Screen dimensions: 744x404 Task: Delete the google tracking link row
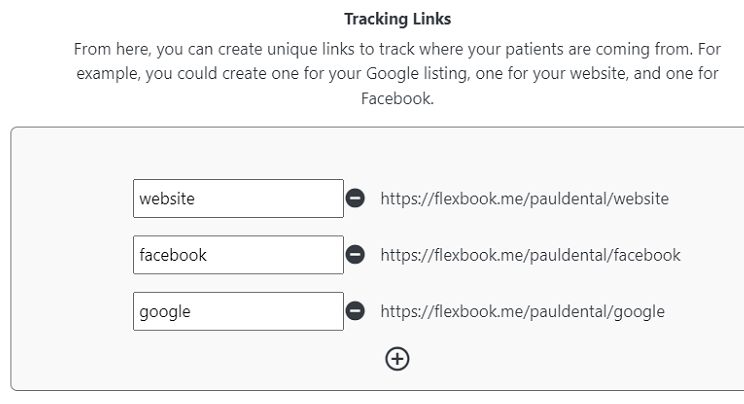pyautogui.click(x=355, y=311)
